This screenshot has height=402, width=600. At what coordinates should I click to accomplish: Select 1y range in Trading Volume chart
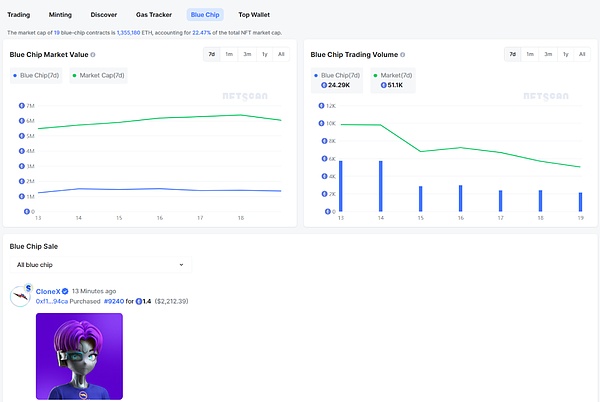coord(565,54)
